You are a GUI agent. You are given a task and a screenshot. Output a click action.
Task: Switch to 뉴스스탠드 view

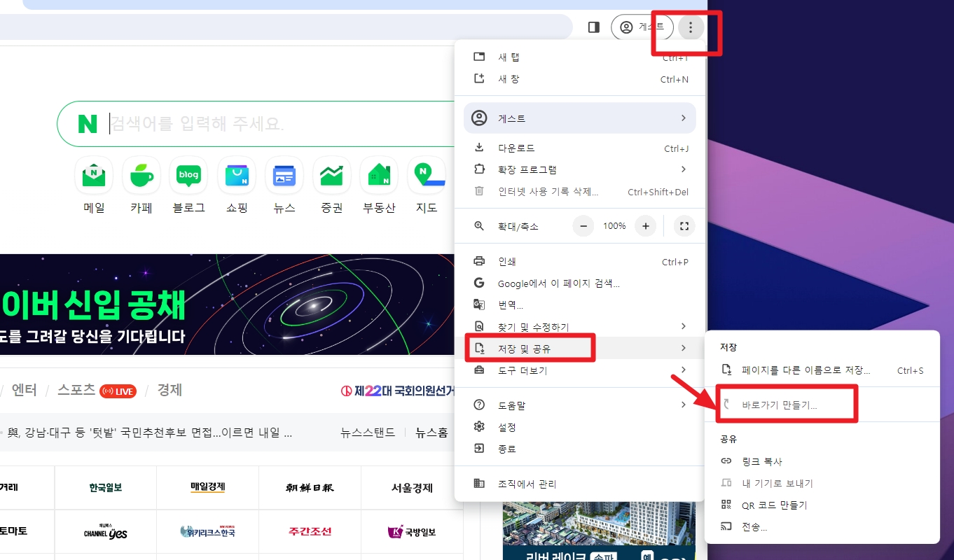[368, 433]
